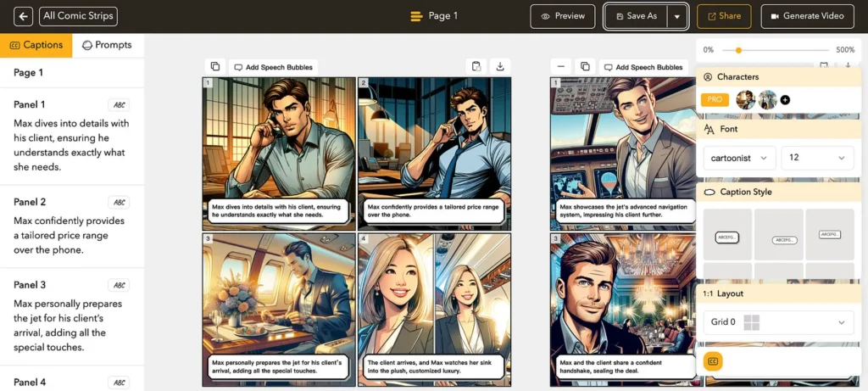Duplicate the second comic page

click(584, 67)
